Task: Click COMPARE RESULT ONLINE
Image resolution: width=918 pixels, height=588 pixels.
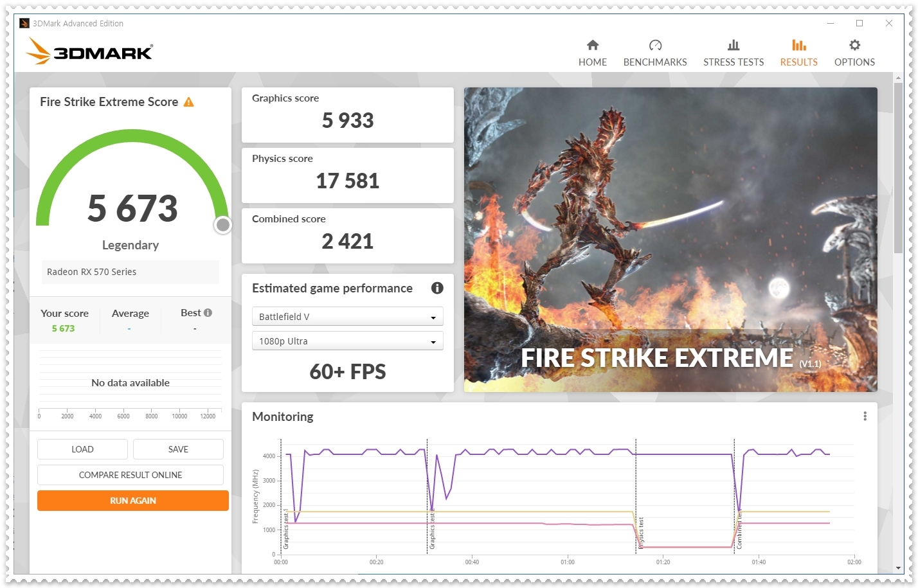Action: (130, 475)
